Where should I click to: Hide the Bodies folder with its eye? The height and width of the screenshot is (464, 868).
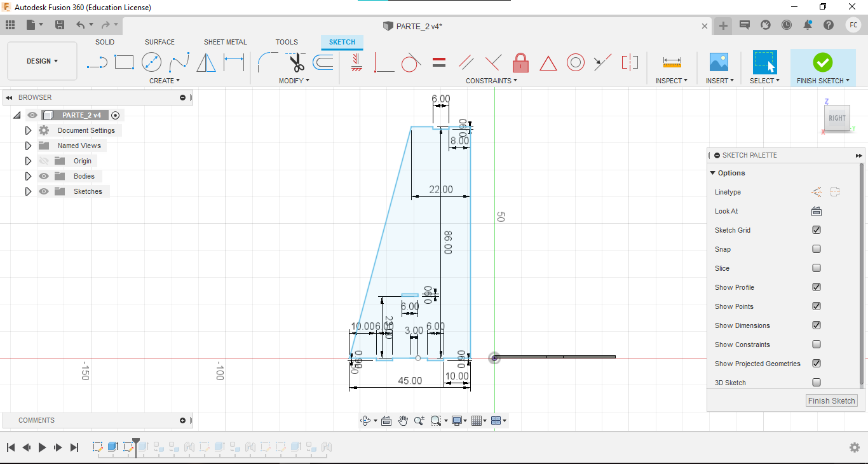point(44,176)
